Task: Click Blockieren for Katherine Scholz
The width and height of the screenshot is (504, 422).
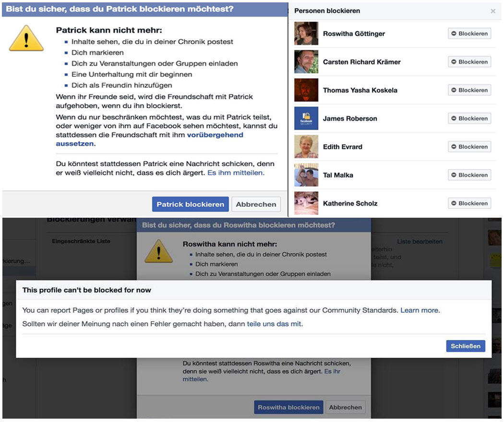Action: (469, 203)
